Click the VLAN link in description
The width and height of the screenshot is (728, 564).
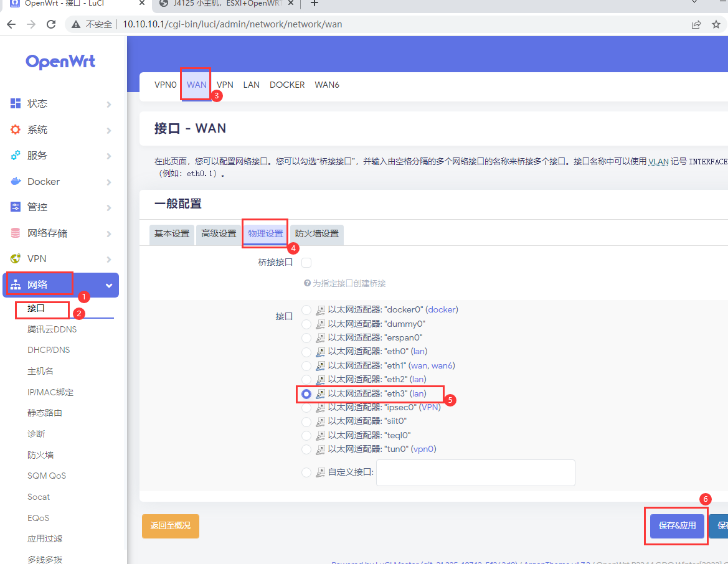(658, 161)
